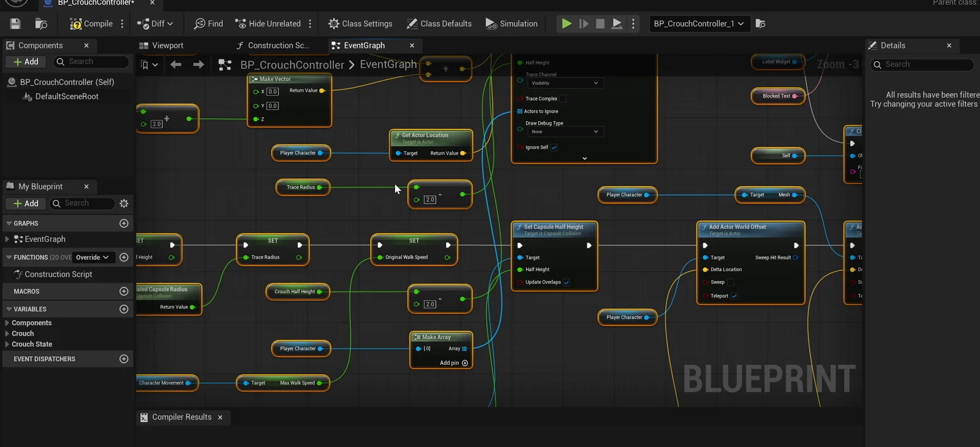Start Simulation mode

click(511, 24)
